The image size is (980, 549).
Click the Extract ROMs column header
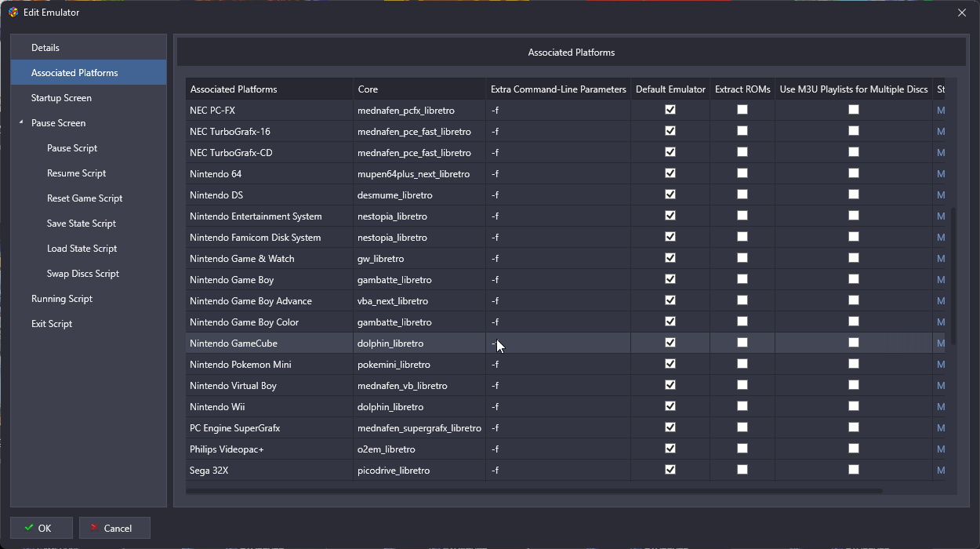[x=742, y=89]
